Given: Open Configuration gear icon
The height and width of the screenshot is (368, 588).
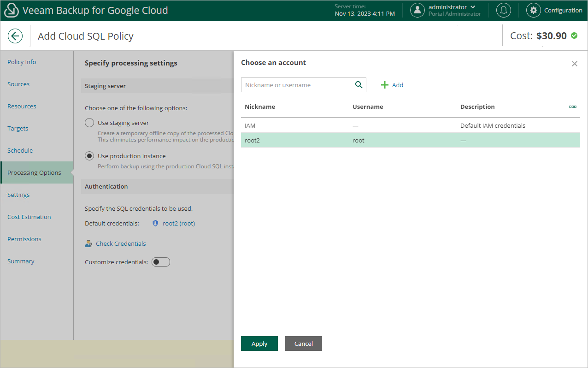Looking at the screenshot, I should point(533,10).
